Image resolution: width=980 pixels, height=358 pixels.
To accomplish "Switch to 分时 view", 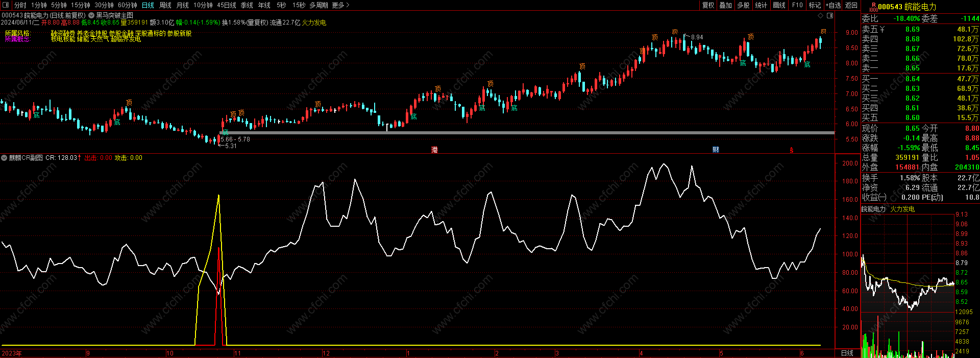I will pyautogui.click(x=20, y=5).
